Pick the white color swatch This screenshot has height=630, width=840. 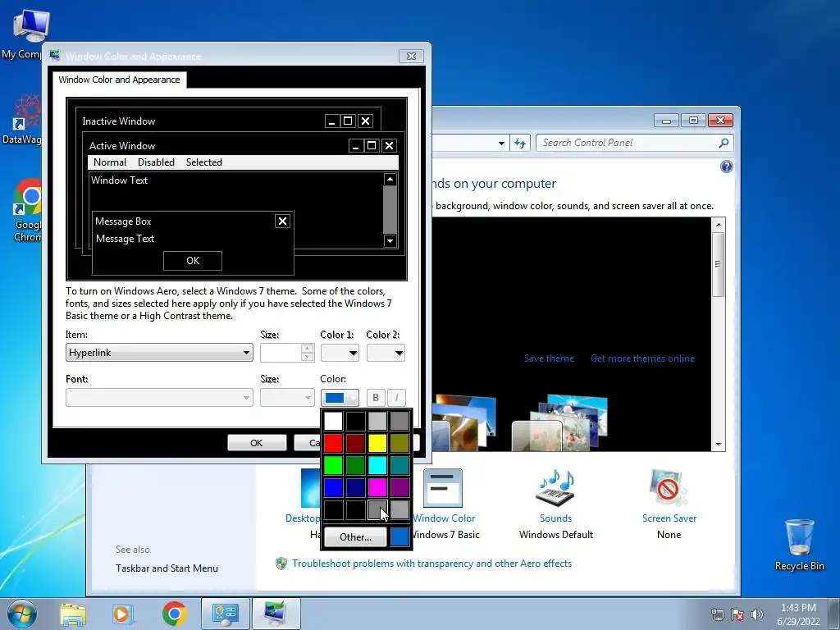(x=333, y=421)
